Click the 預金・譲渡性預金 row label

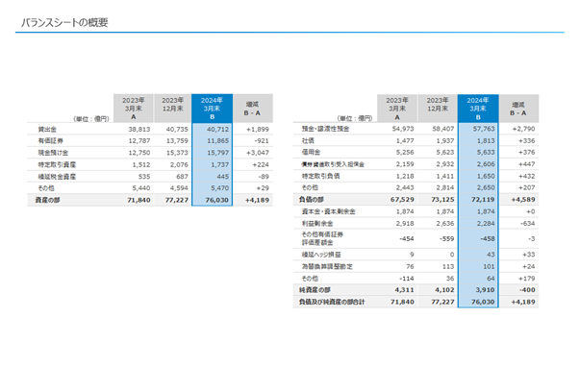(x=325, y=129)
